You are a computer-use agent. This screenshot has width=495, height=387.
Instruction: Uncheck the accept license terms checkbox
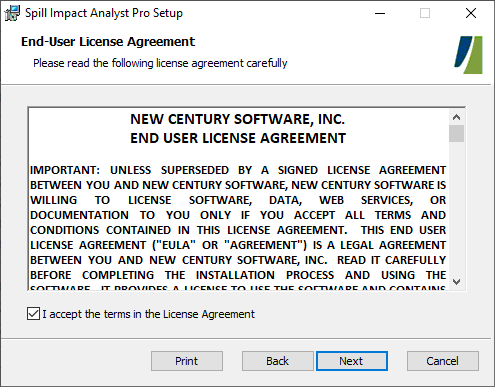click(33, 314)
